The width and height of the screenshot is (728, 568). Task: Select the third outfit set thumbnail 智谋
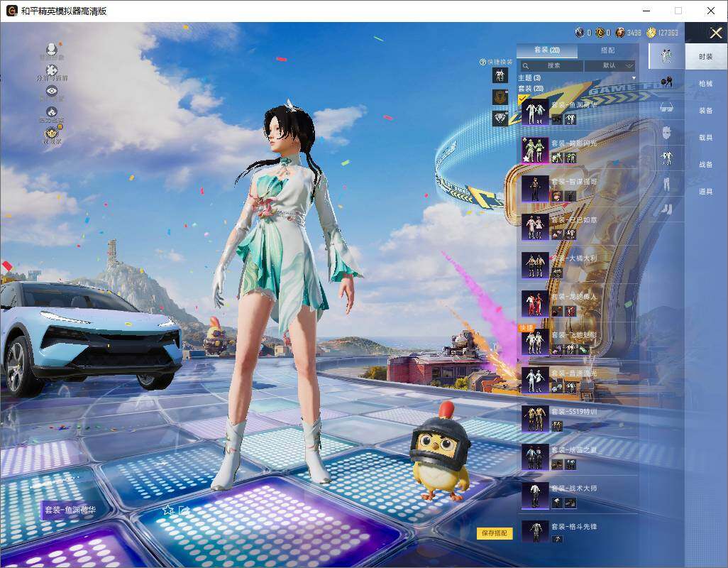(535, 188)
